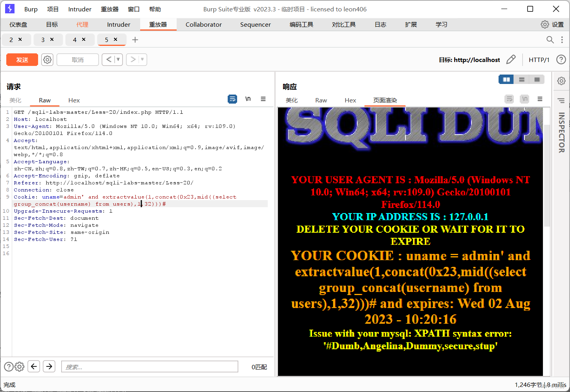The image size is (570, 392).
Task: Open history dropdown beside forward arrow
Action: tap(142, 60)
